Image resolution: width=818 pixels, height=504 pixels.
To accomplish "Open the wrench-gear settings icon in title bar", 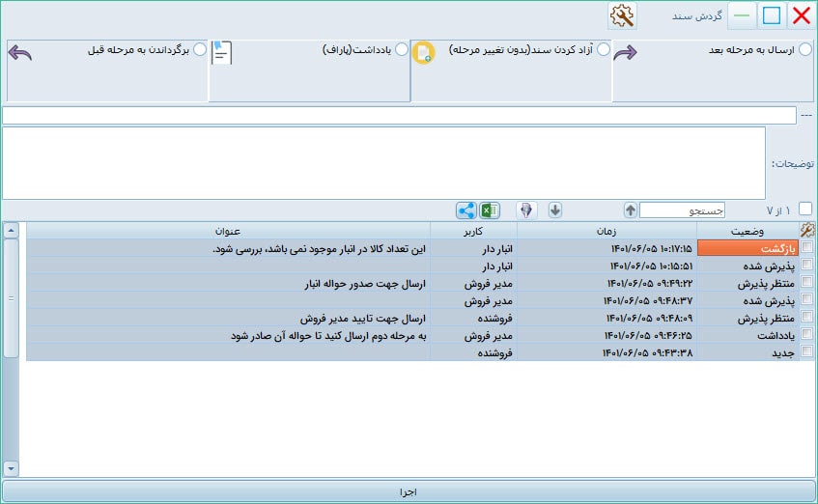I will [622, 15].
